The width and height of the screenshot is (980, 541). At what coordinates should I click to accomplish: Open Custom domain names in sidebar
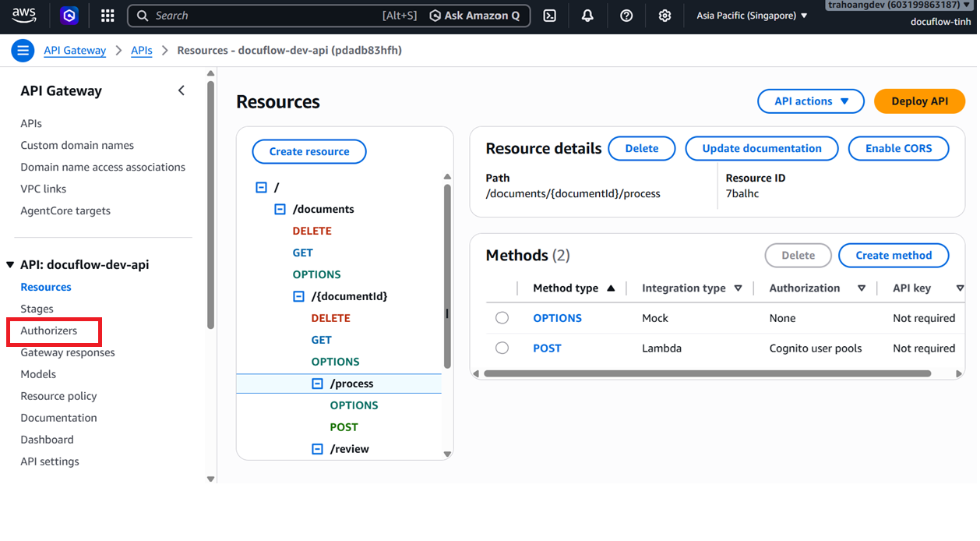(x=77, y=145)
